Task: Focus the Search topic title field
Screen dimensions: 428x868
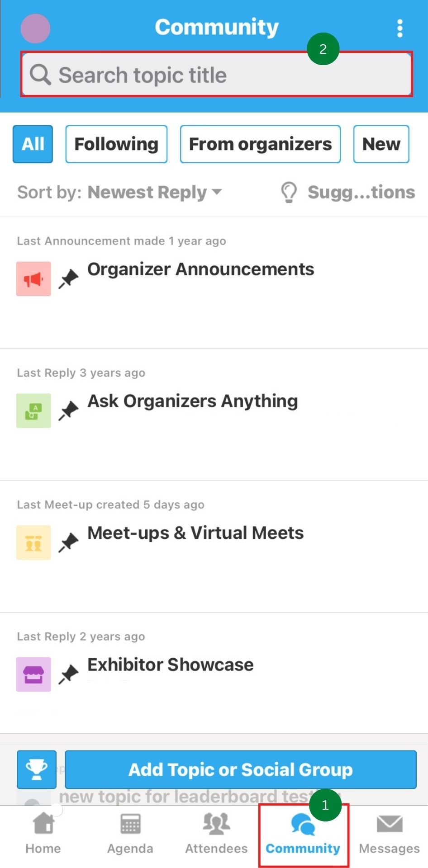Action: click(217, 74)
